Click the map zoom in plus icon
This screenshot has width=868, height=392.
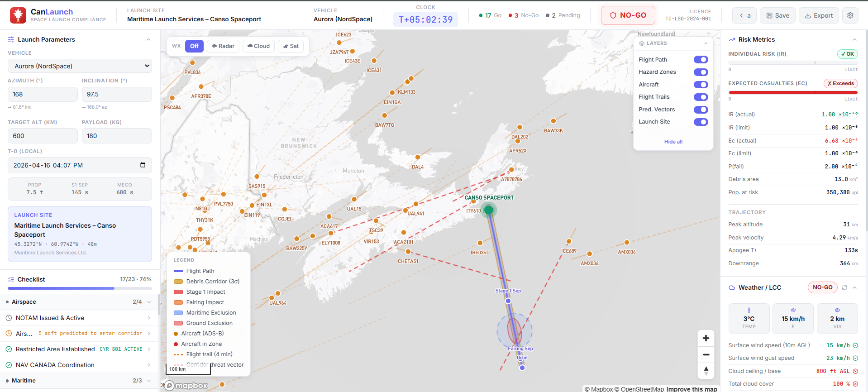(706, 338)
